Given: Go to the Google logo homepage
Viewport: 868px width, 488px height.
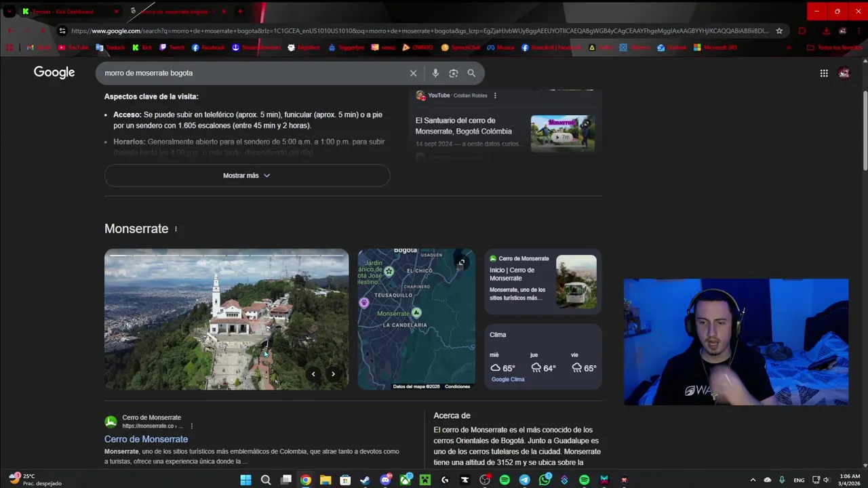Looking at the screenshot, I should pyautogui.click(x=54, y=73).
